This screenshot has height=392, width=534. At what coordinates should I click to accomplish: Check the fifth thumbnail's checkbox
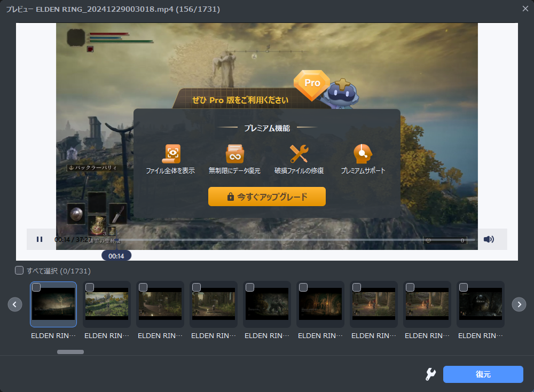click(x=250, y=287)
